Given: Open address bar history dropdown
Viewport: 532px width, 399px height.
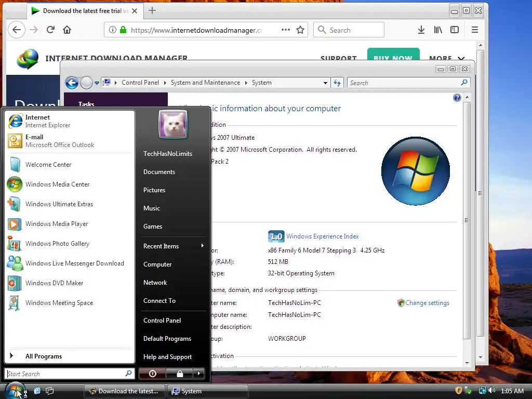Looking at the screenshot, I should (x=325, y=83).
